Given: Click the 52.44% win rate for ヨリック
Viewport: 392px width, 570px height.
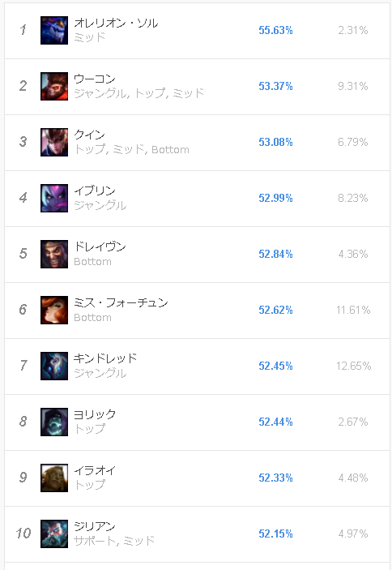Looking at the screenshot, I should click(x=275, y=422).
